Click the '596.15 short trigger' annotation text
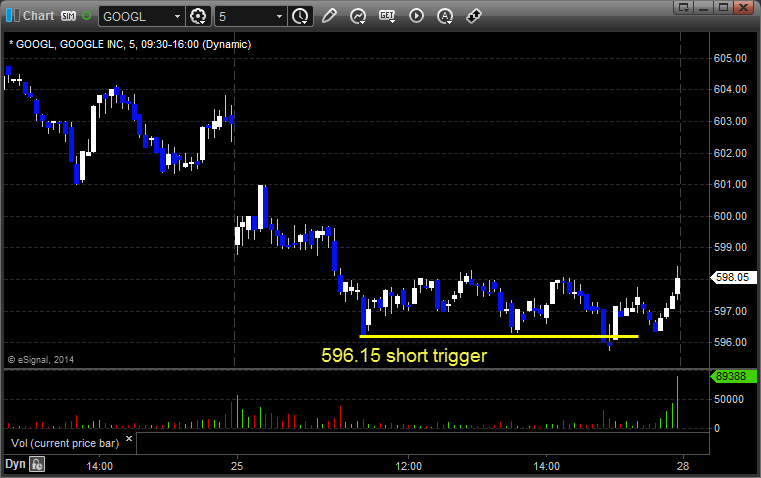Screen dimensions: 761x478 (x=404, y=356)
